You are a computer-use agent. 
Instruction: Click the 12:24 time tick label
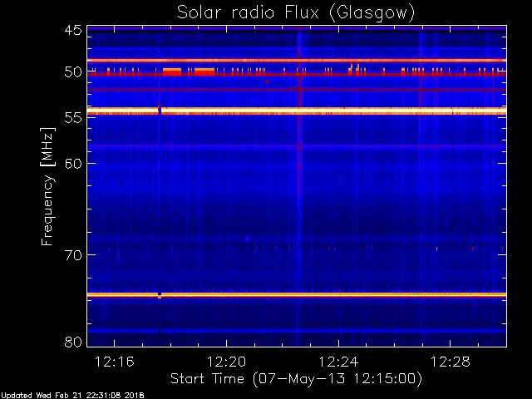click(x=338, y=362)
